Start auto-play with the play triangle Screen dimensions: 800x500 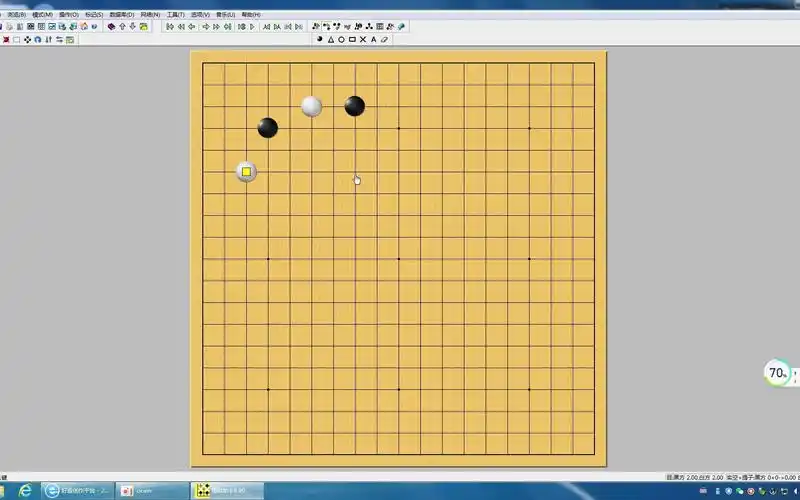click(252, 27)
